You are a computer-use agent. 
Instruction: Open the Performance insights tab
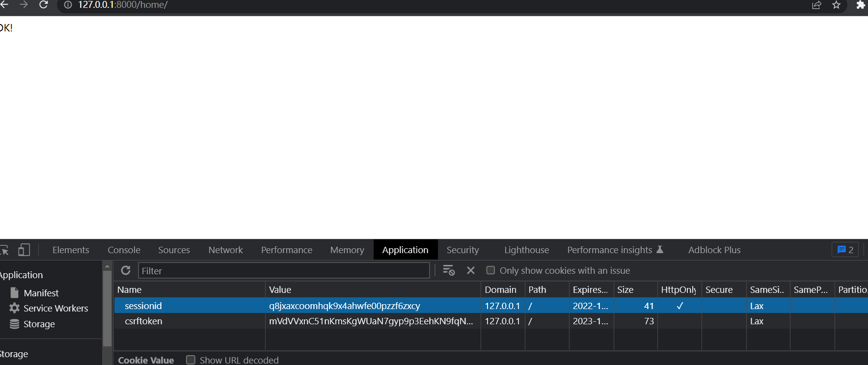615,250
